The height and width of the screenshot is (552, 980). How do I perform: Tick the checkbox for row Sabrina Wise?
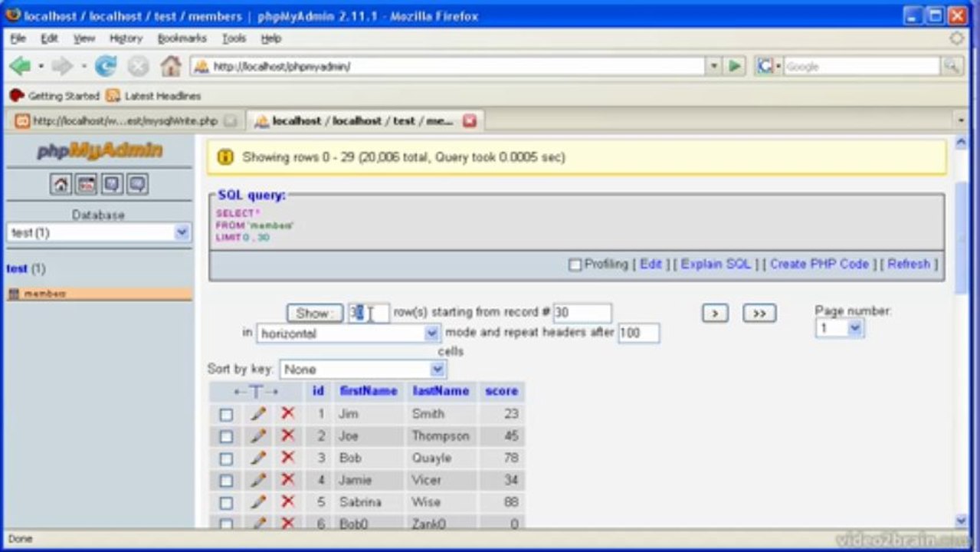pyautogui.click(x=226, y=504)
